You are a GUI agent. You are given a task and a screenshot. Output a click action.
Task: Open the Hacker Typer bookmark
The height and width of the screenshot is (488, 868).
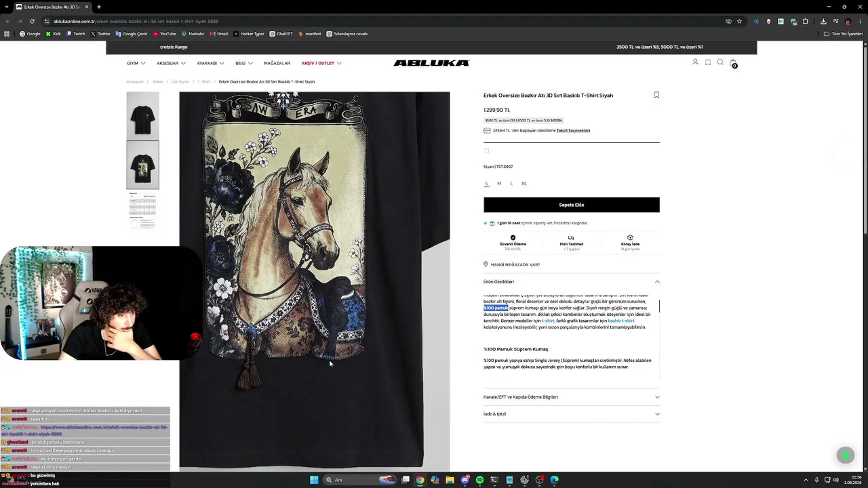coord(249,34)
